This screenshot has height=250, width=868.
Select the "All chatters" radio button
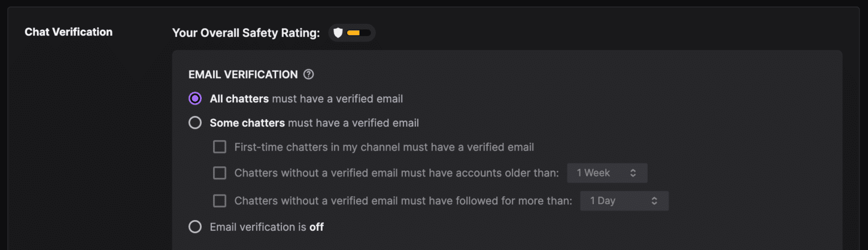[195, 98]
